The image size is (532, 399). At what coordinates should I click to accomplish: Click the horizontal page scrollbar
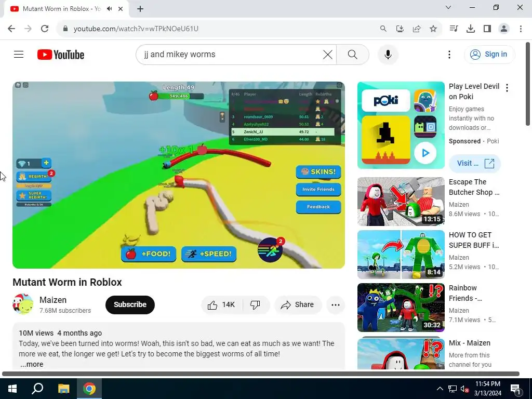point(261,374)
